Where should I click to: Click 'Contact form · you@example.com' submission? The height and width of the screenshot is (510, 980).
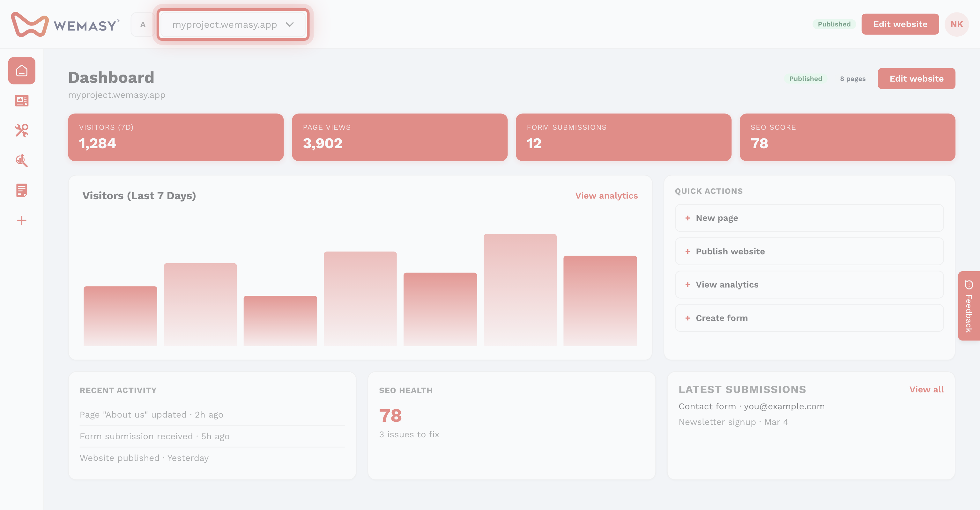751,406
